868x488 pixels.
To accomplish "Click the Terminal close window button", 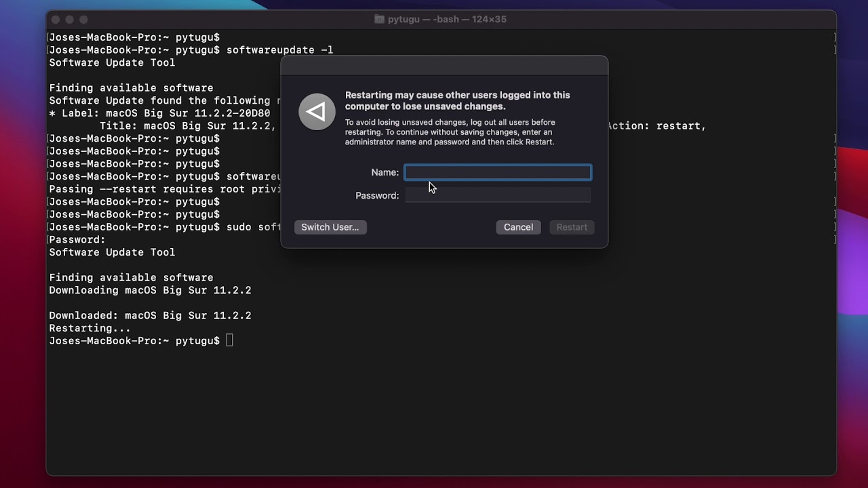I will [56, 20].
